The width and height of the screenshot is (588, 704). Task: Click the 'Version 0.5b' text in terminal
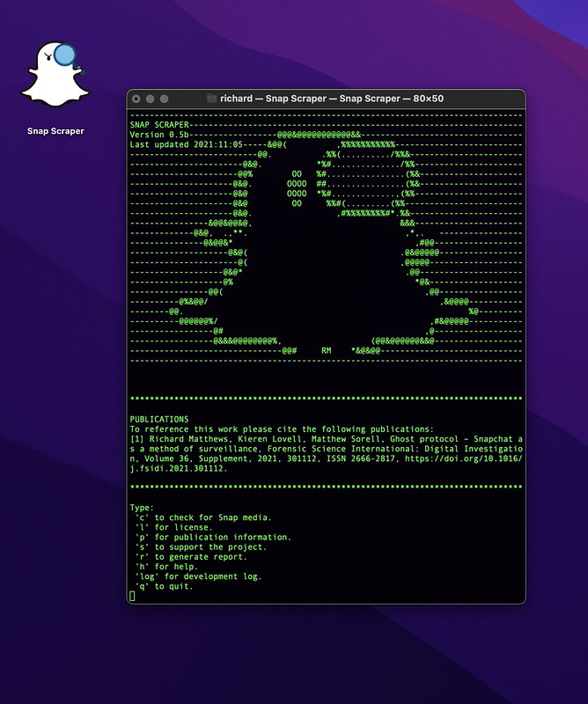(159, 135)
